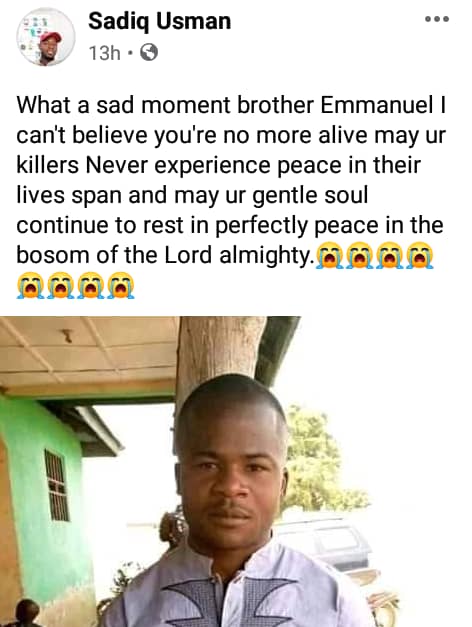
Task: Click the last crying emoji on the bottom emoji row
Action: [x=122, y=286]
